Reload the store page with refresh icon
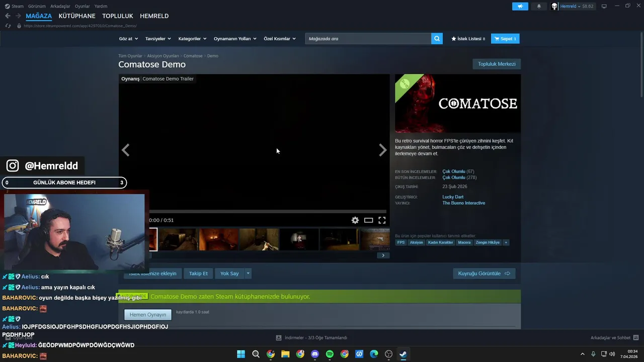This screenshot has height=362, width=644. (8, 26)
